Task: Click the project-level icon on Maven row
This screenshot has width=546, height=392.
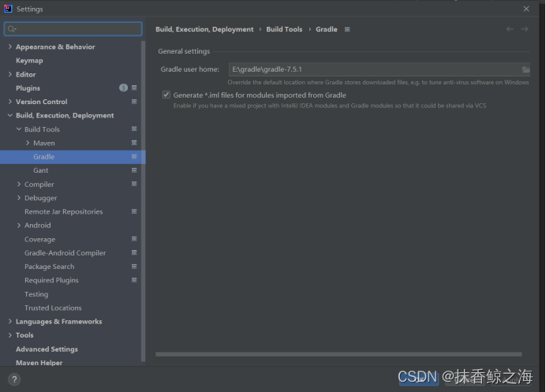Action: [x=134, y=143]
